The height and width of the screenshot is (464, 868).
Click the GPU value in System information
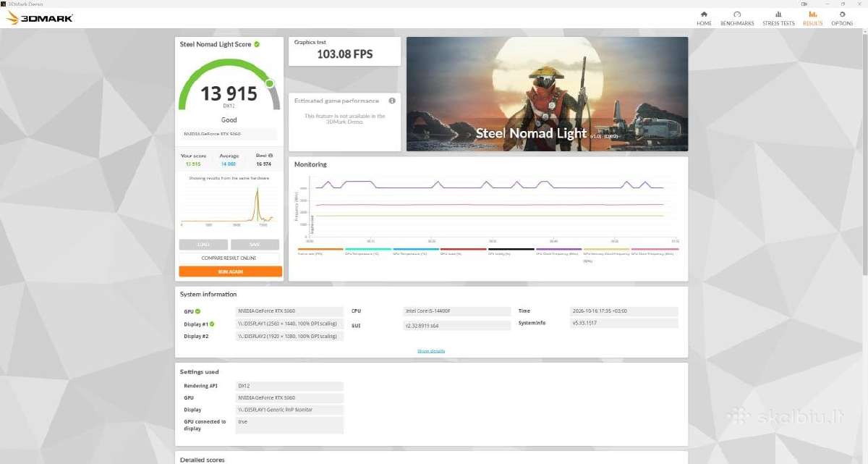pyautogui.click(x=290, y=311)
